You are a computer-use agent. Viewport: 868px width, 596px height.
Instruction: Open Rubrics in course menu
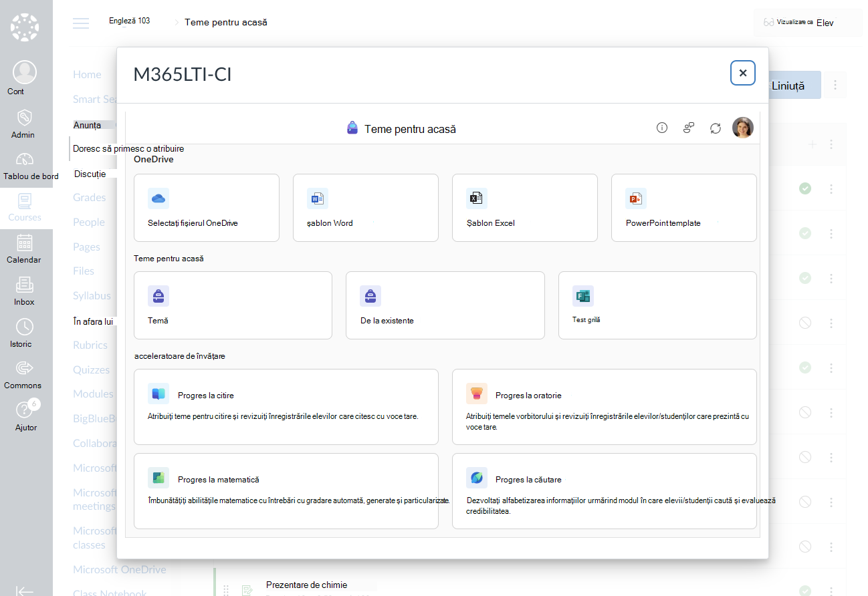click(x=90, y=345)
